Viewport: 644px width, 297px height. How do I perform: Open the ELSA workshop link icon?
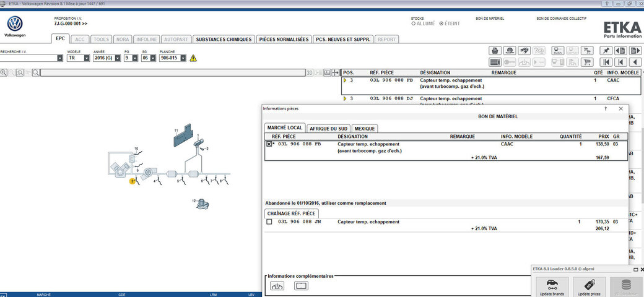[558, 51]
